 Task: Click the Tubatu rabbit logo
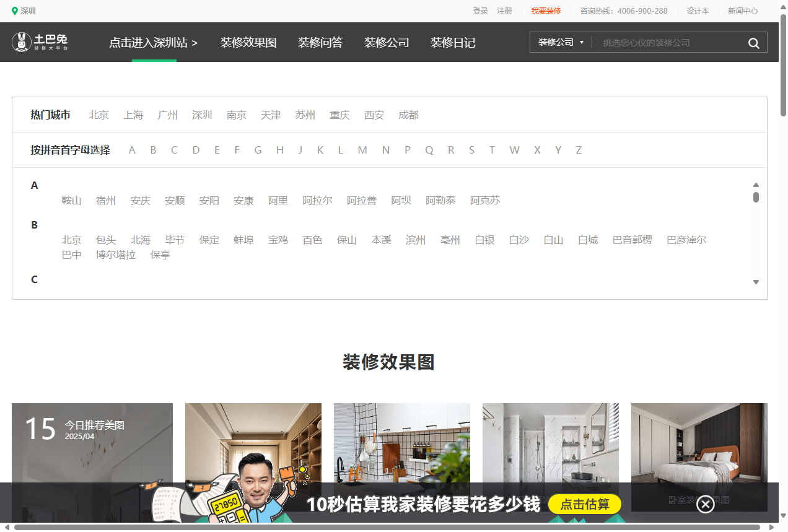tap(21, 42)
